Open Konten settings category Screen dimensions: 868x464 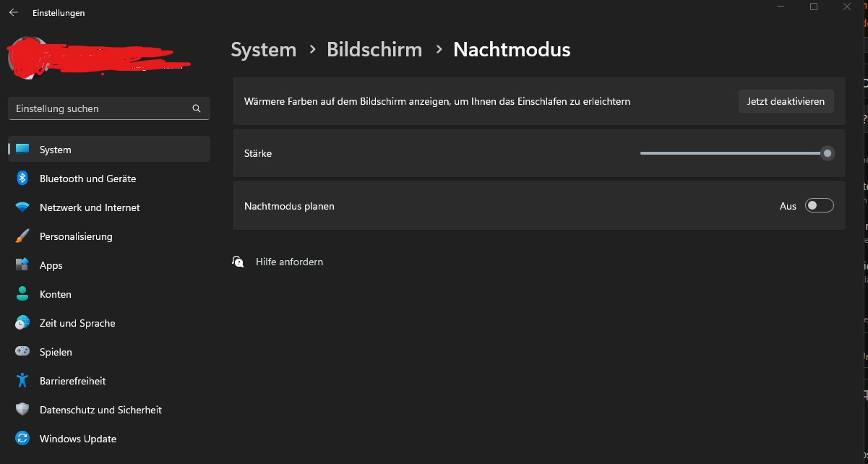click(109, 294)
